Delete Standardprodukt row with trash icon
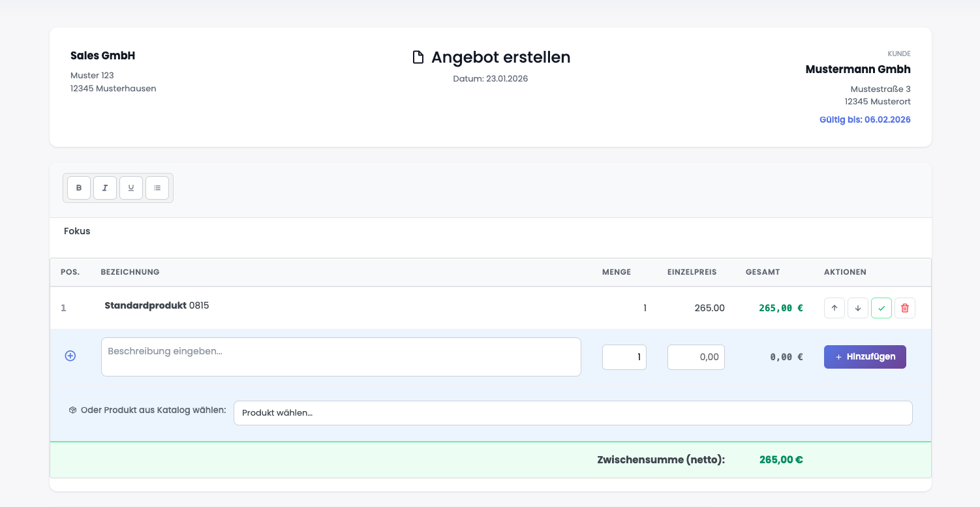Image resolution: width=980 pixels, height=507 pixels. (905, 308)
